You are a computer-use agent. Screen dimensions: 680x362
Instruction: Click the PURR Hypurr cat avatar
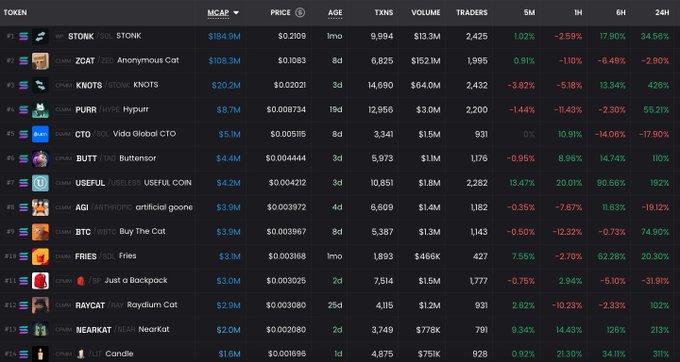[40, 110]
